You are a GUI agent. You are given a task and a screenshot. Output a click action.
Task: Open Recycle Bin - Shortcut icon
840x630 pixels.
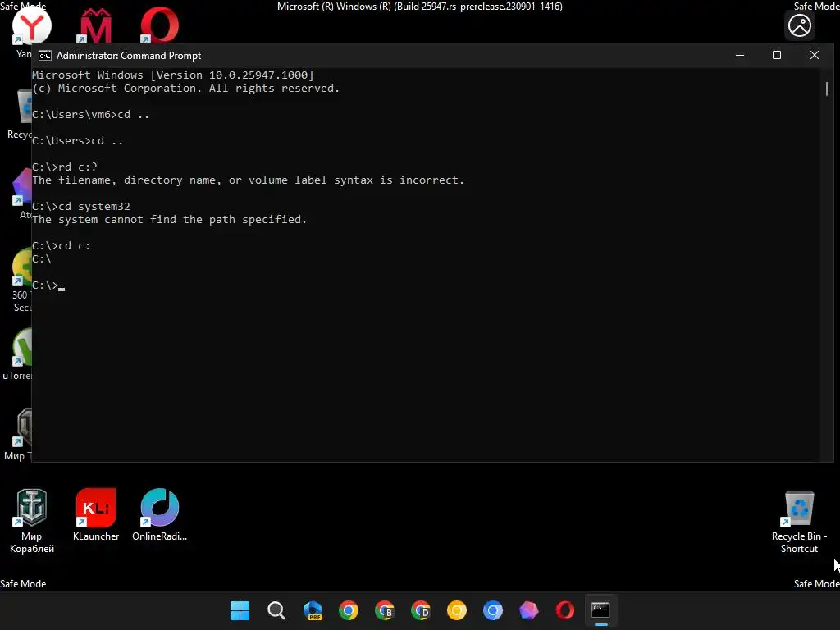[x=799, y=523]
